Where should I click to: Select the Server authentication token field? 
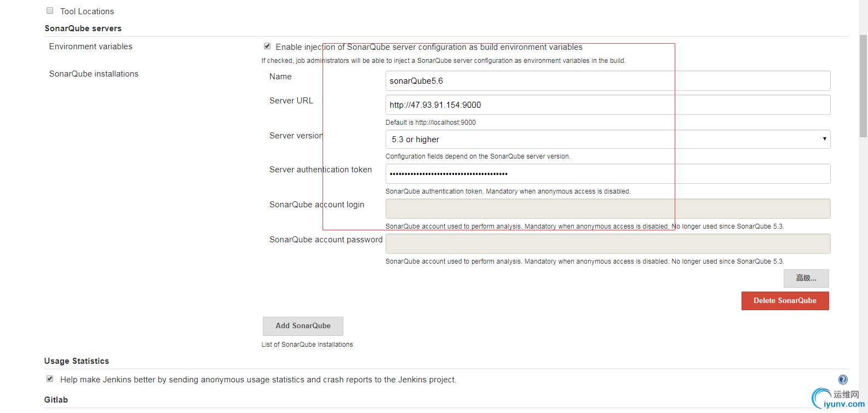tap(607, 174)
